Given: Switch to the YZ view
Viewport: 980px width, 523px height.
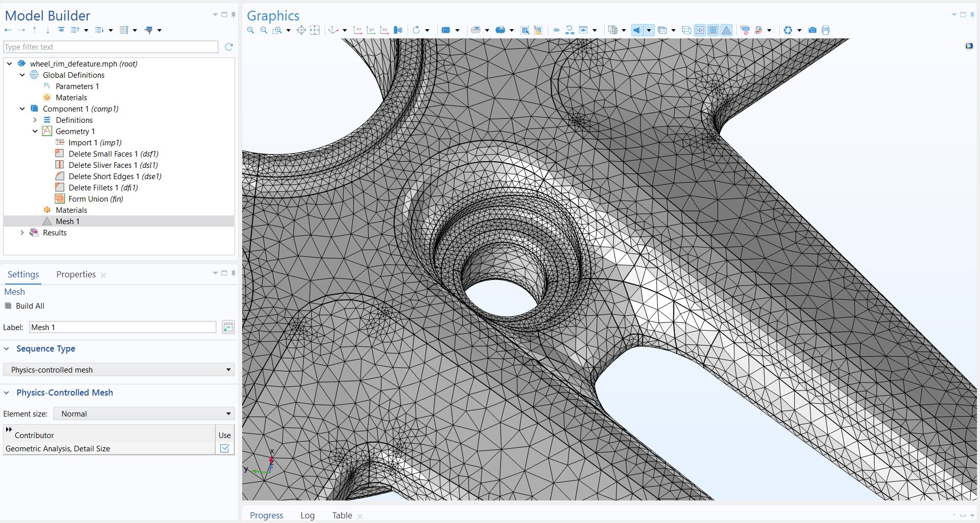Looking at the screenshot, I should click(x=371, y=30).
